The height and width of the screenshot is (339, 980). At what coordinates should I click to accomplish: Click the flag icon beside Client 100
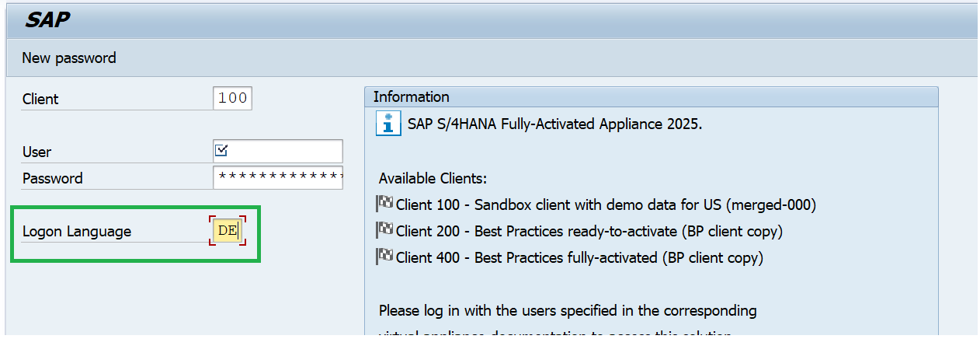click(x=384, y=204)
